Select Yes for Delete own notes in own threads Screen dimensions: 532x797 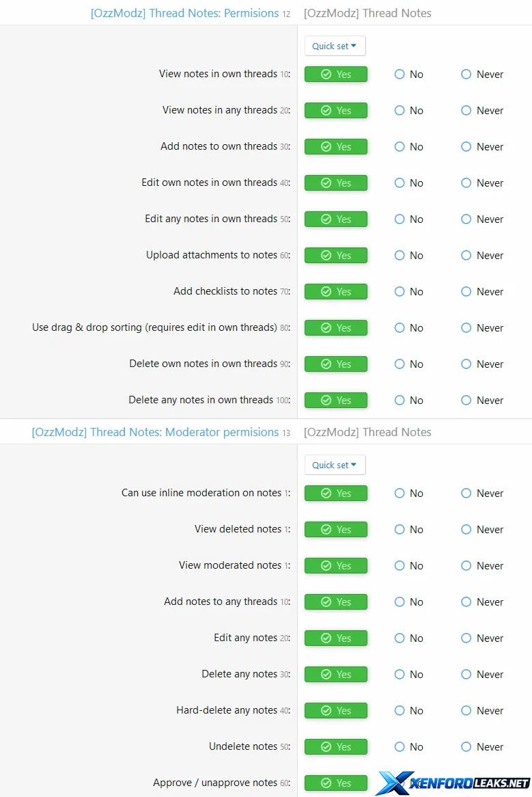[x=336, y=364]
